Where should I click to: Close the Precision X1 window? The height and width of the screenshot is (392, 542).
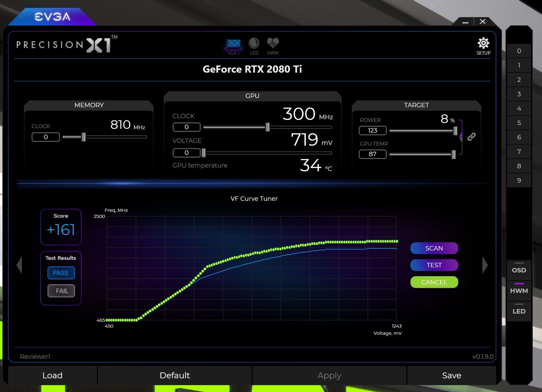click(482, 22)
